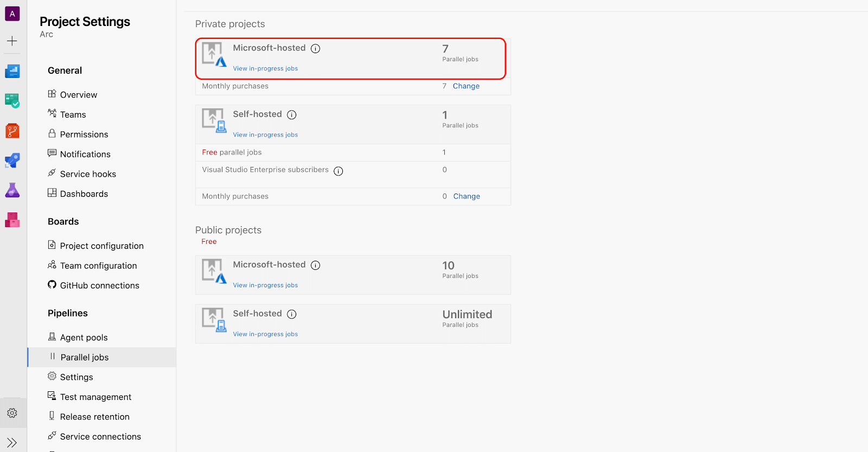Click the Project settings gear in the rail
The height and width of the screenshot is (452, 868).
(12, 413)
